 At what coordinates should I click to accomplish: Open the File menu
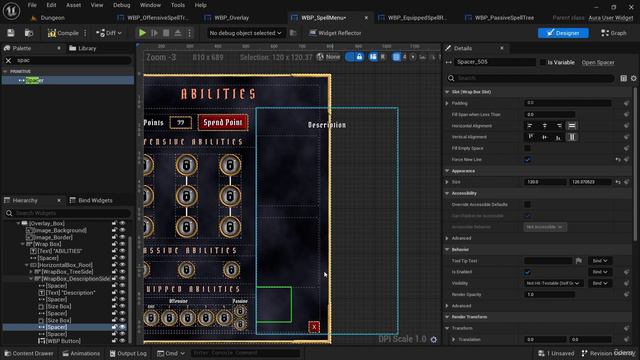[x=32, y=5]
